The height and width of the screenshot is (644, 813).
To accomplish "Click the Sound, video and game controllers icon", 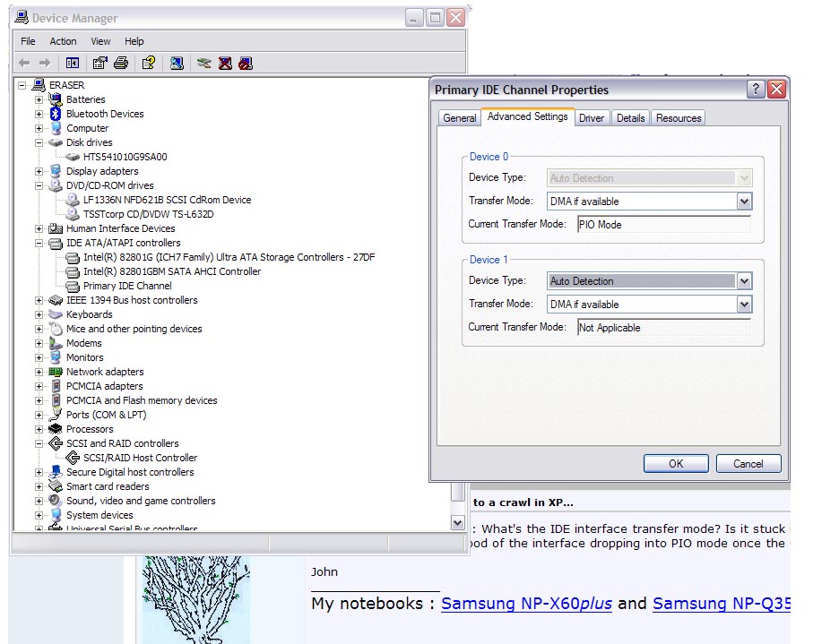I will (56, 501).
